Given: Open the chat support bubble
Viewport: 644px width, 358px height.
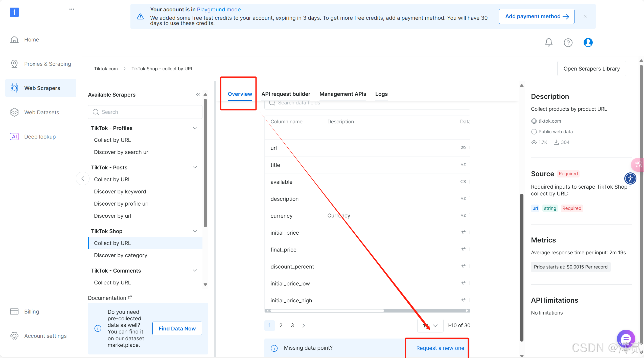Looking at the screenshot, I should tap(626, 339).
